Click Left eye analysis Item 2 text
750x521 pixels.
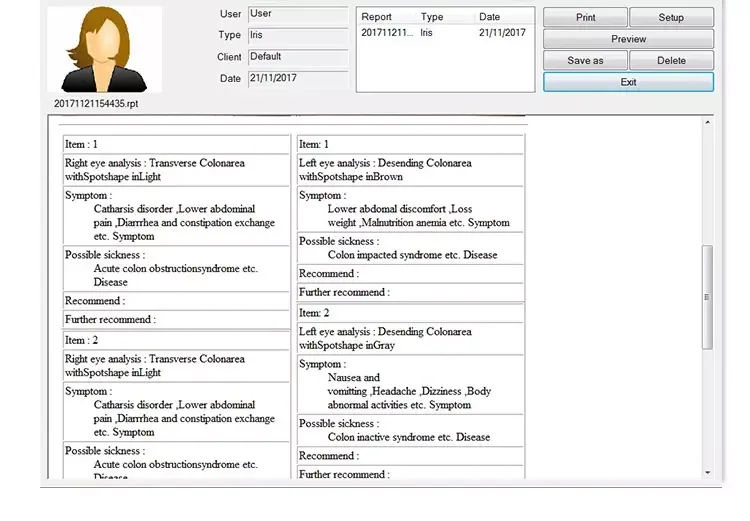tap(385, 338)
